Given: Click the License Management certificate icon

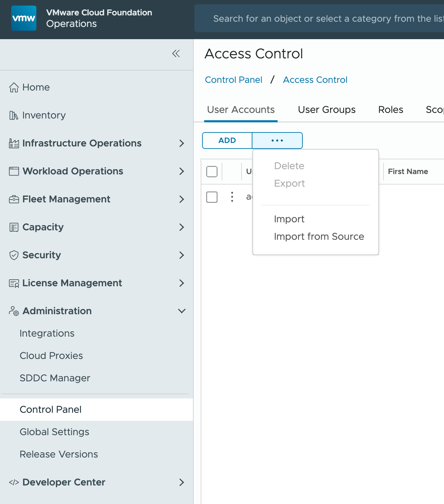Looking at the screenshot, I should [x=14, y=283].
